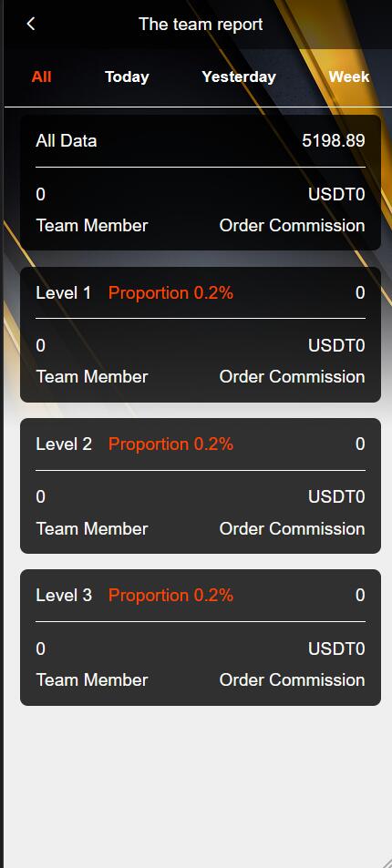The width and height of the screenshot is (392, 868).
Task: Select the Level 1 heading
Action: (63, 293)
